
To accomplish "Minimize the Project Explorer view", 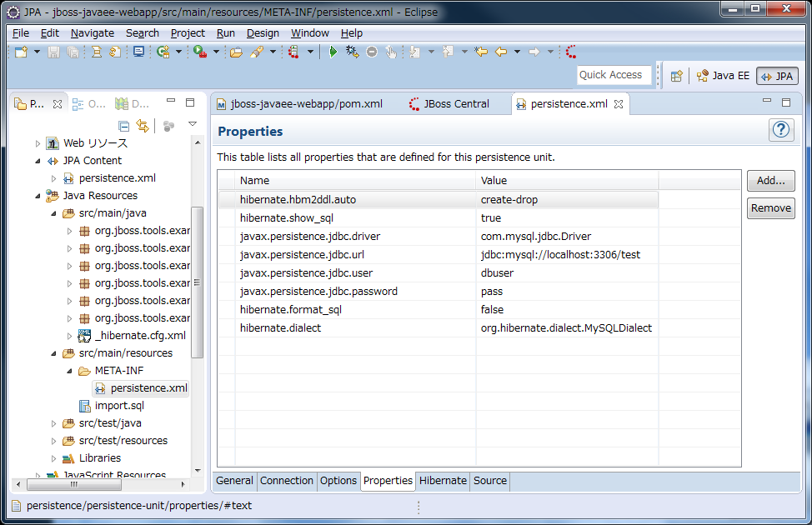I will point(171,101).
